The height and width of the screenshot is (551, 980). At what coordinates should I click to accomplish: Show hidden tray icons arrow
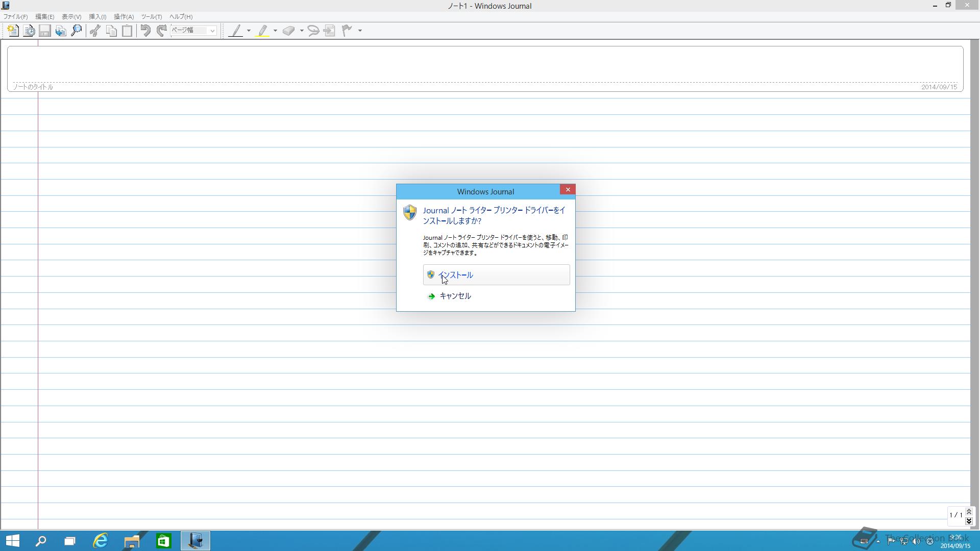click(878, 541)
